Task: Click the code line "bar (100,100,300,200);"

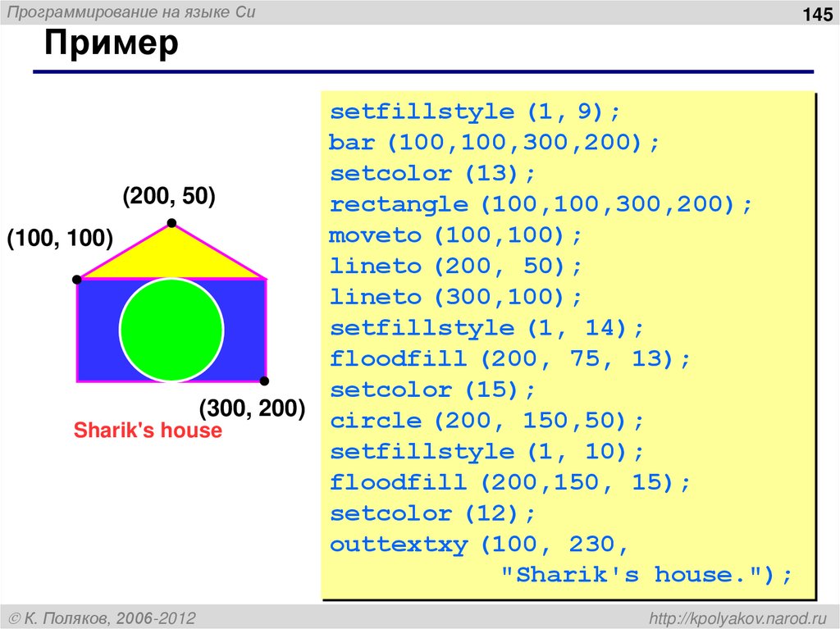Action: point(494,143)
